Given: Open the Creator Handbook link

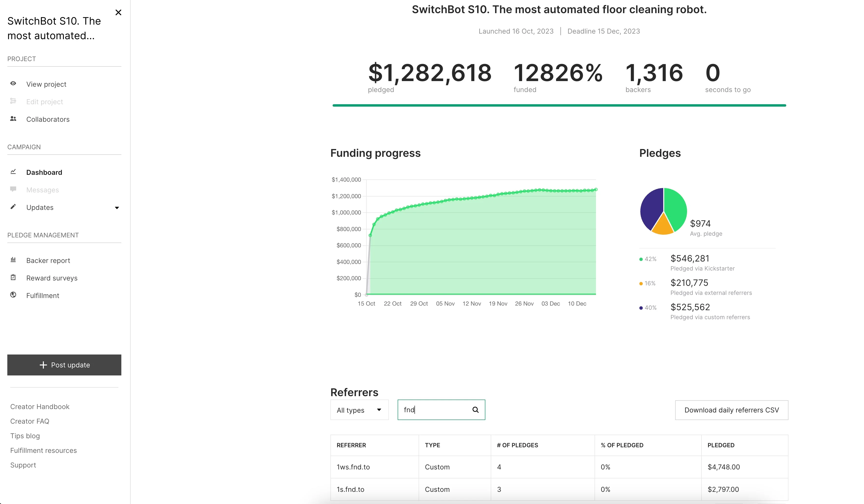Looking at the screenshot, I should coord(40,407).
